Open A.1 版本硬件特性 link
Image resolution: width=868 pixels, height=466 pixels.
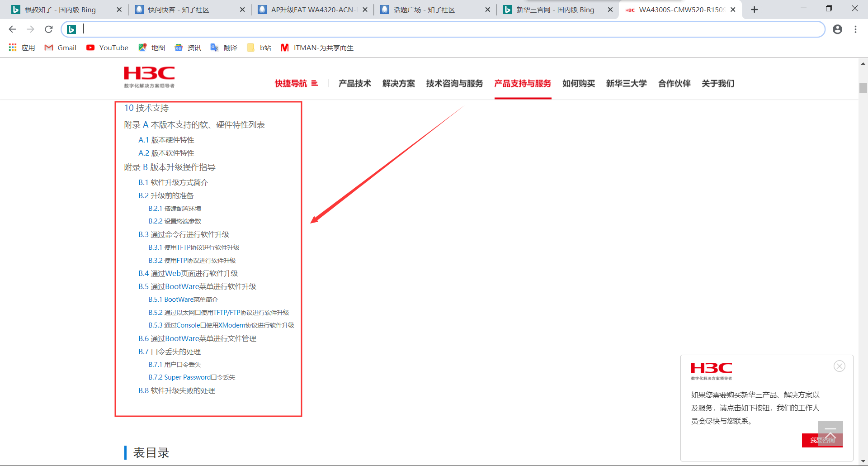[x=166, y=140]
